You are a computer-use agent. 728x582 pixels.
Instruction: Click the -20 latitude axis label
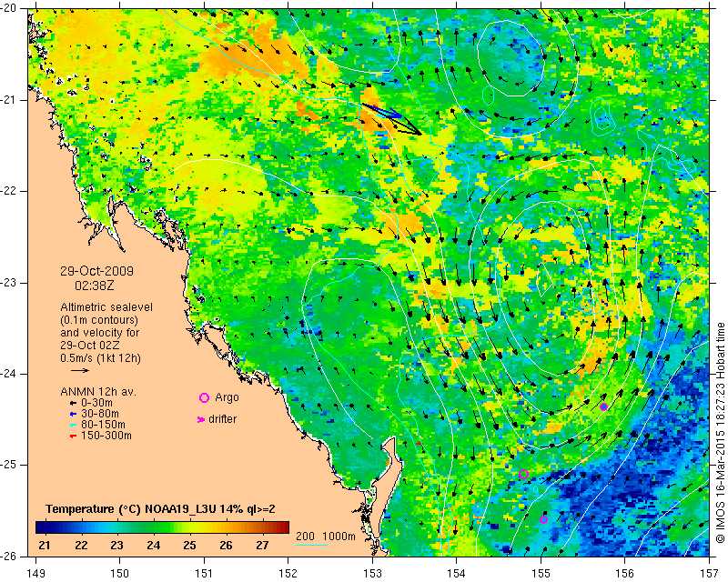pyautogui.click(x=9, y=8)
